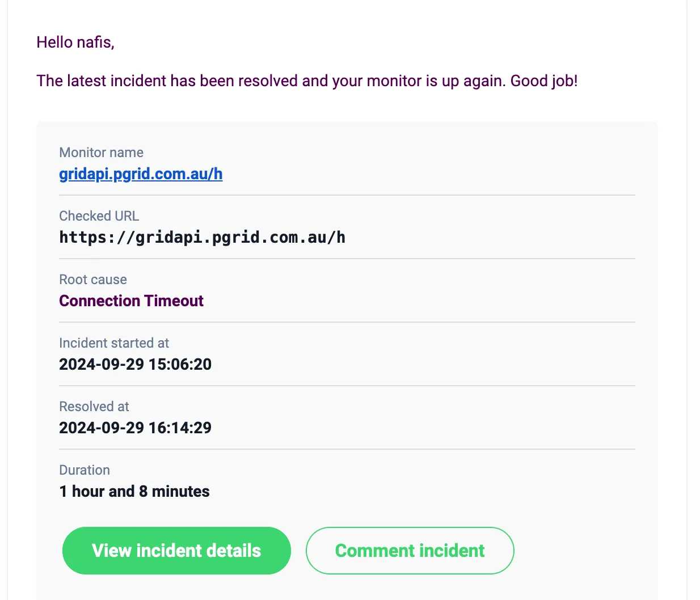Click the Resolved at field label
This screenshot has width=700, height=600.
click(94, 407)
